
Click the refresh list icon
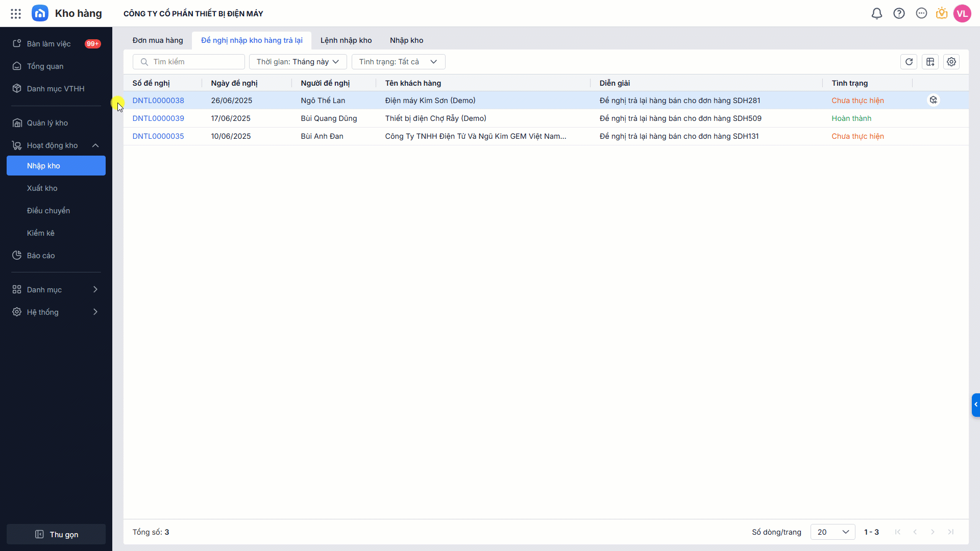(909, 62)
